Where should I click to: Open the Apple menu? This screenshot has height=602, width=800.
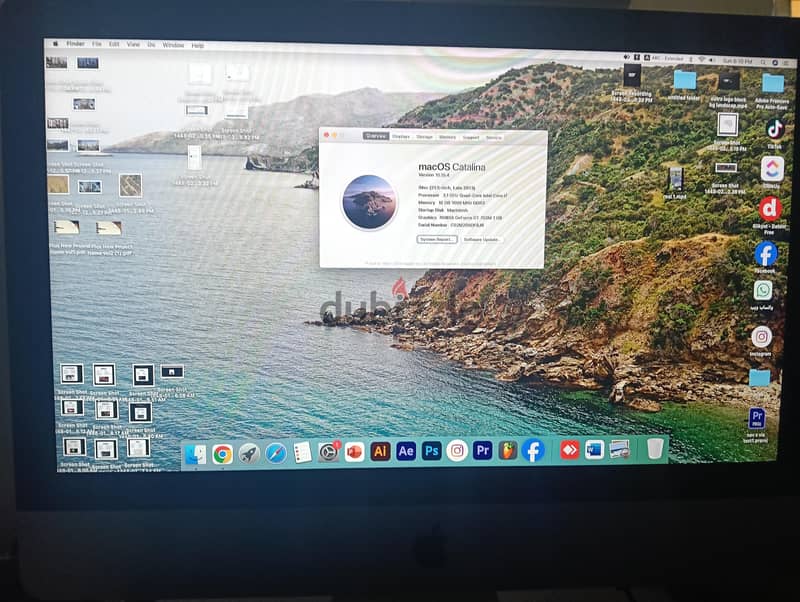point(55,44)
